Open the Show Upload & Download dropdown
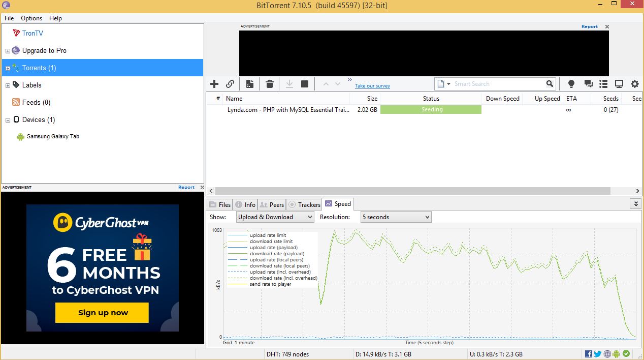644x360 pixels. click(275, 217)
